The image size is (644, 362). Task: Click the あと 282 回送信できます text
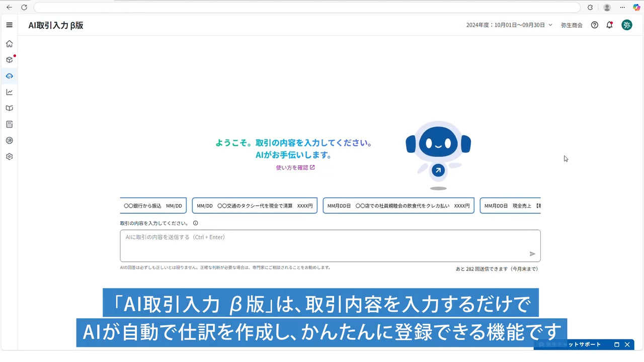click(497, 269)
